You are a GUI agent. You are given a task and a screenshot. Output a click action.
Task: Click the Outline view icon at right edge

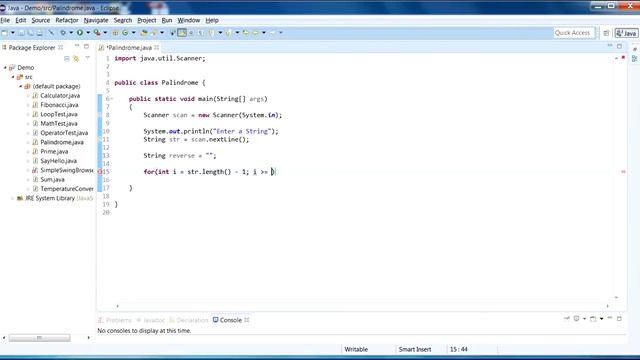[635, 59]
